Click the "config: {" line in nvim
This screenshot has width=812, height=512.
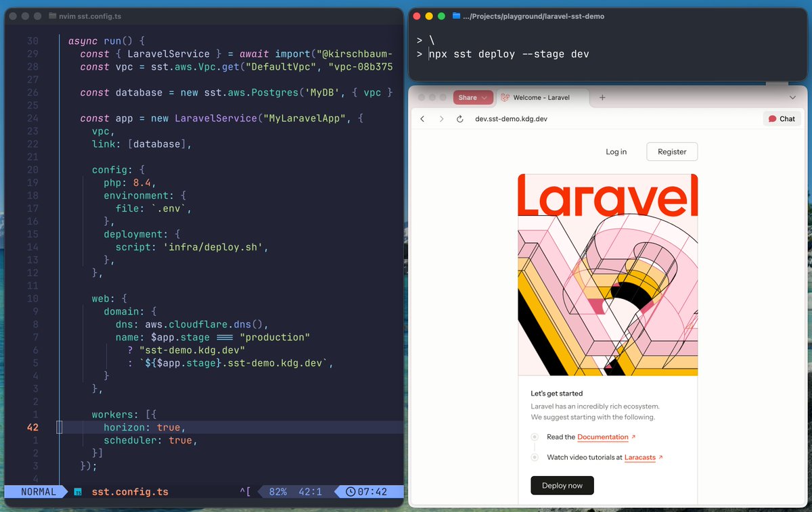118,170
